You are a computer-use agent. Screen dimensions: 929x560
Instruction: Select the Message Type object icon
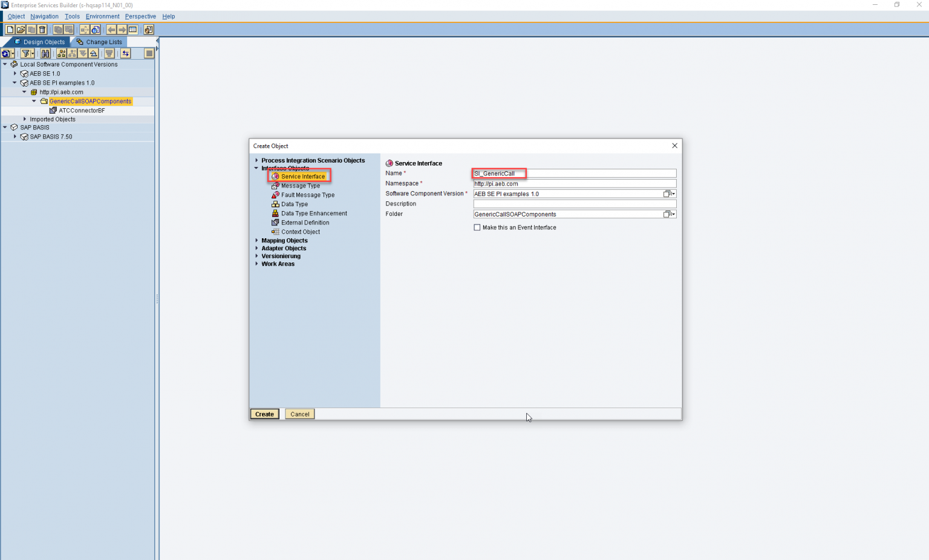276,186
